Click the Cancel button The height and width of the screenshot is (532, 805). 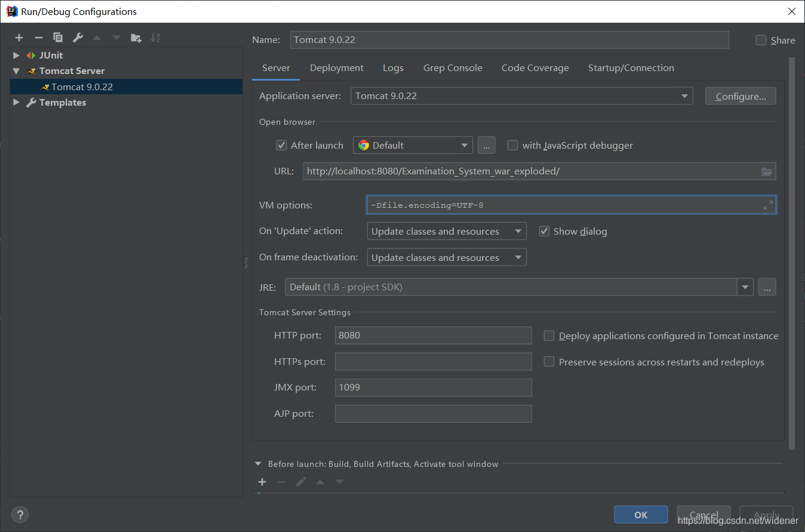pos(703,515)
